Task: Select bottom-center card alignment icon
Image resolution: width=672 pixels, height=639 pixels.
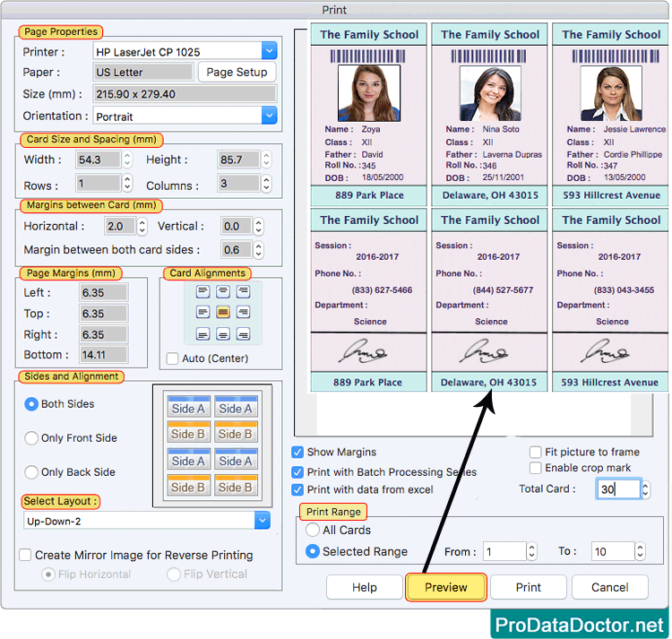Action: [x=223, y=334]
